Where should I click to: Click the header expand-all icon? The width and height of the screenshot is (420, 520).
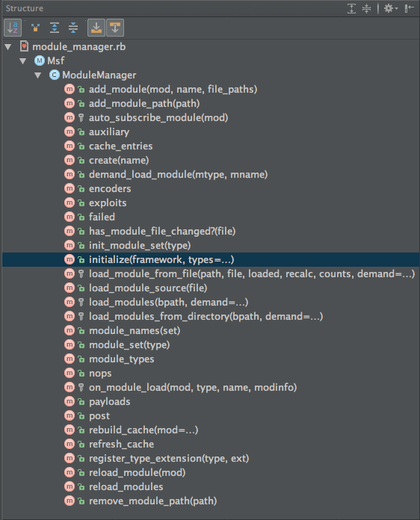pos(351,8)
